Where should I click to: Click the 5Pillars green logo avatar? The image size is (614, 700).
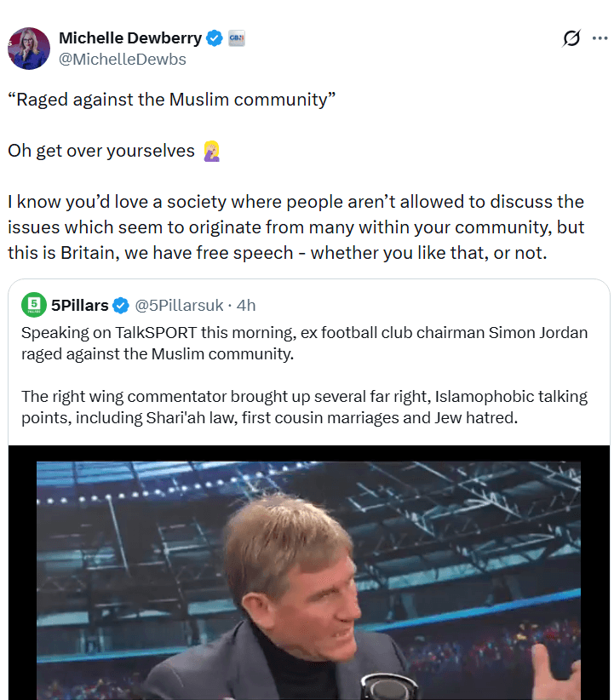point(34,305)
